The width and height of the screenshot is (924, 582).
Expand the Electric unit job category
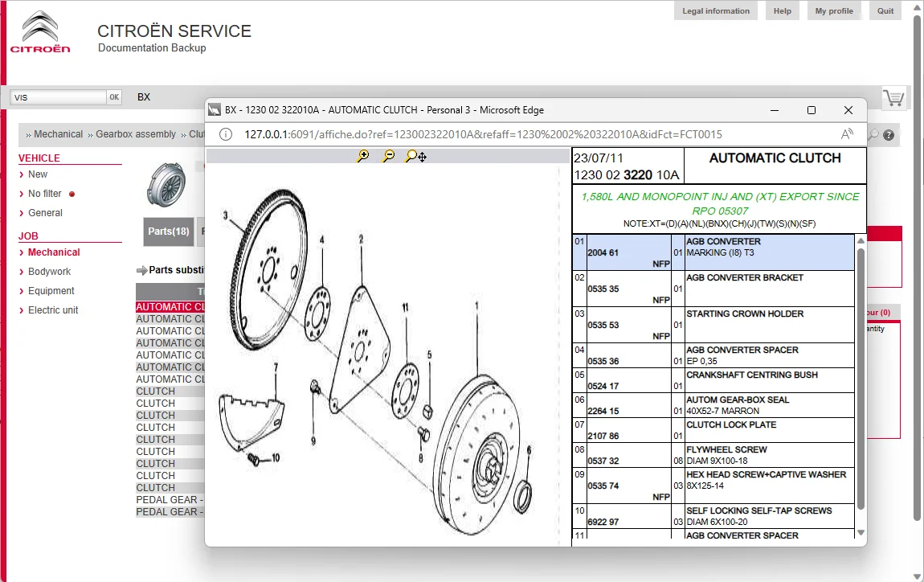53,310
